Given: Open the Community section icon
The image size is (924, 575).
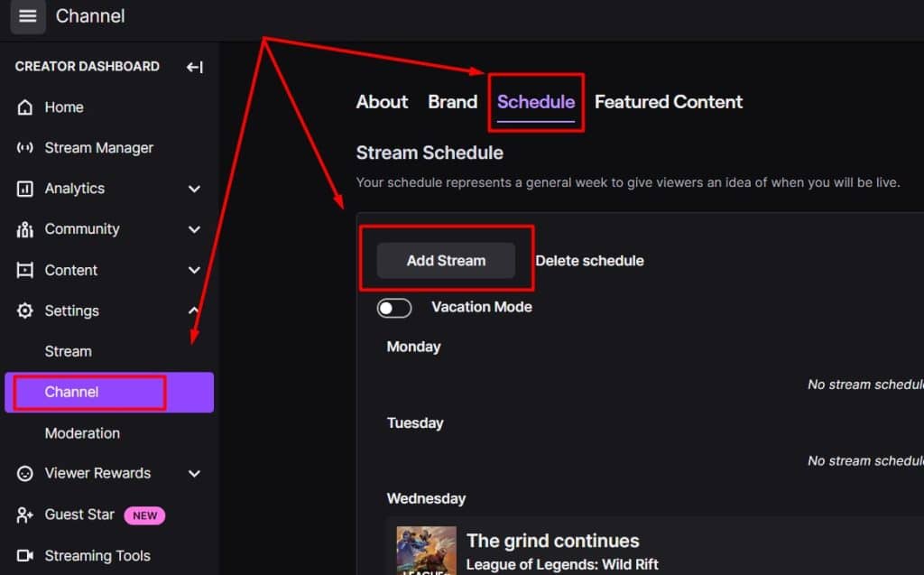Looking at the screenshot, I should 26,229.
